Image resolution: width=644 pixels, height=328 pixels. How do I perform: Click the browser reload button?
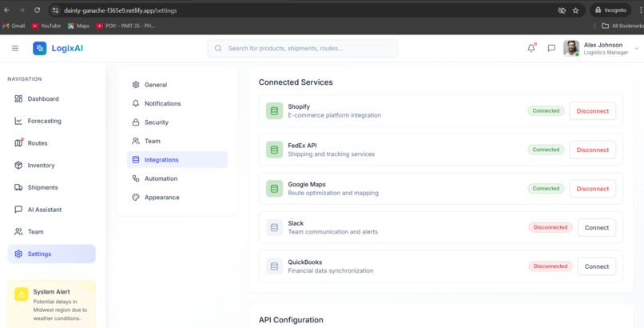point(37,10)
